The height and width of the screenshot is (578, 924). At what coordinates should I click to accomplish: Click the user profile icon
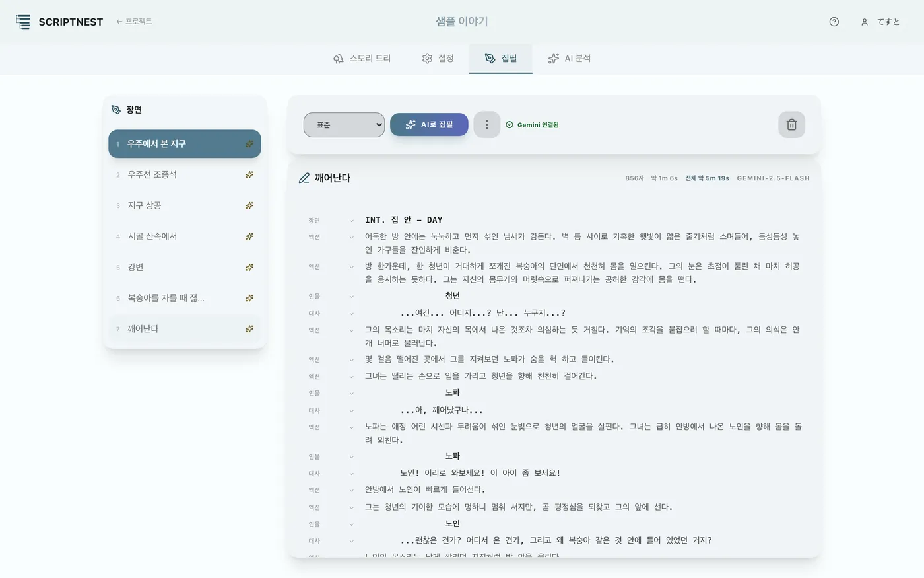coord(864,22)
